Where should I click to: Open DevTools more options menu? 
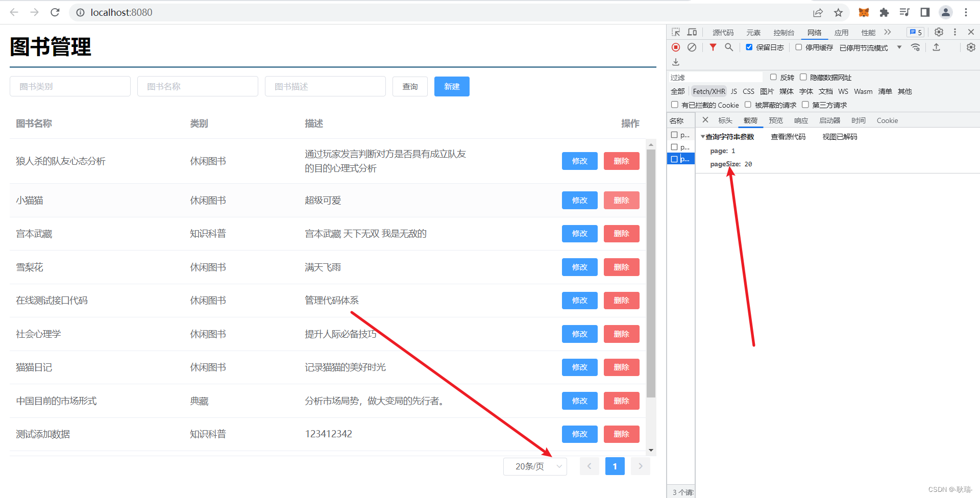[x=955, y=32]
